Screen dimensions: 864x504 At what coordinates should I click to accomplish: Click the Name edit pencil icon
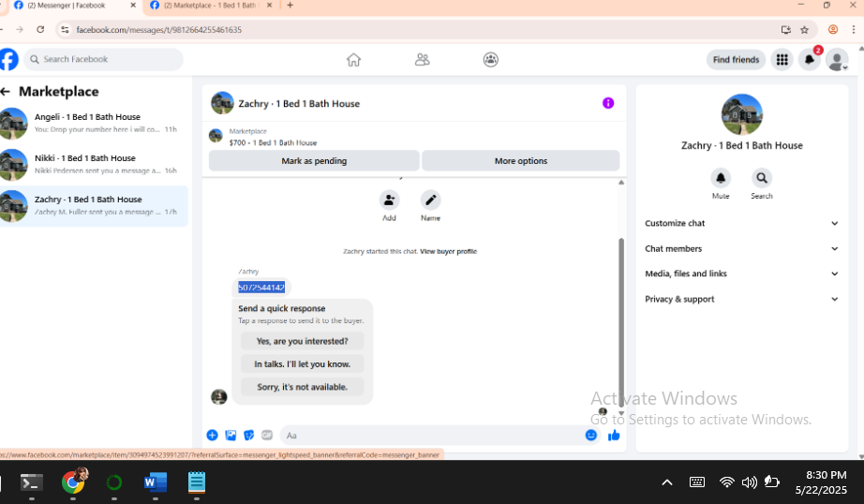click(430, 200)
